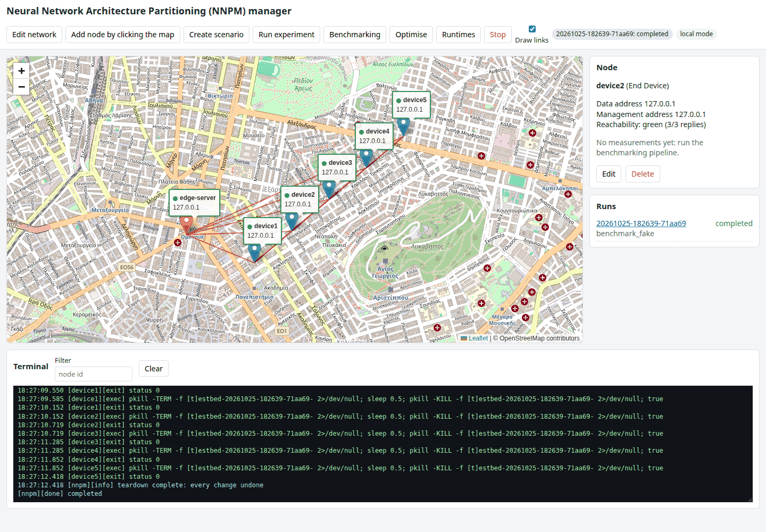Click the device5 map label
This screenshot has height=532, width=766.
pyautogui.click(x=411, y=105)
